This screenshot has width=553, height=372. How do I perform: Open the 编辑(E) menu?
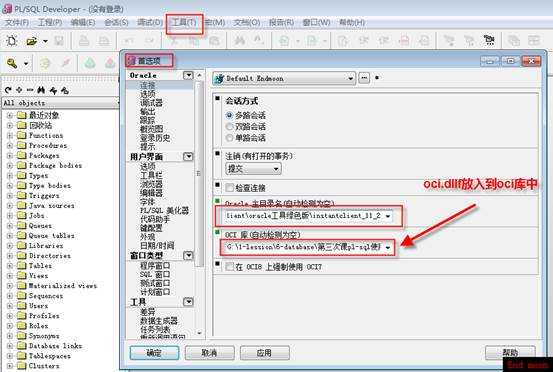tap(83, 23)
